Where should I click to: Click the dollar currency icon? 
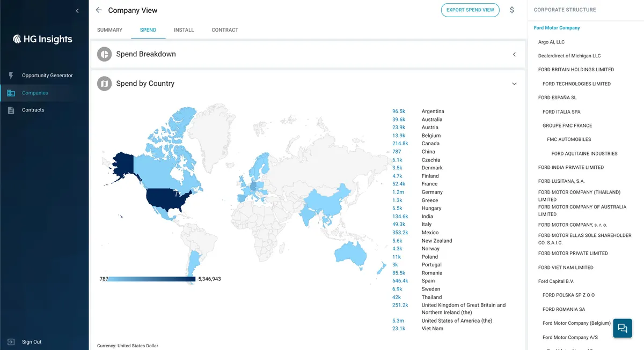(512, 10)
